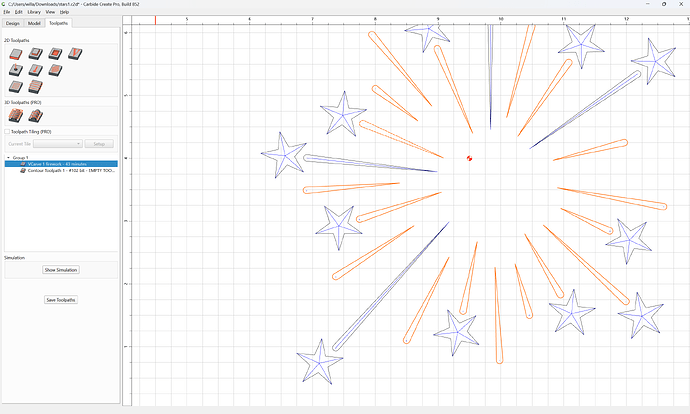Select the Contour Toolpath 1 entry
This screenshot has height=414, width=690.
[x=61, y=171]
